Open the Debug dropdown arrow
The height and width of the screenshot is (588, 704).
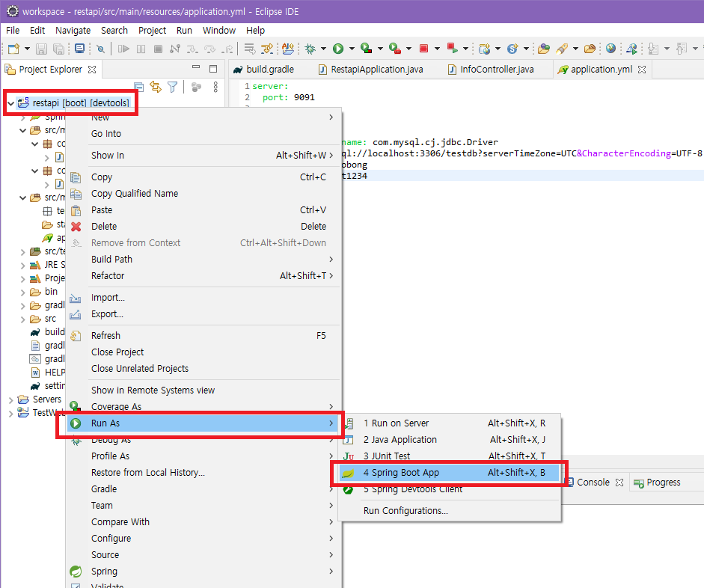click(323, 49)
